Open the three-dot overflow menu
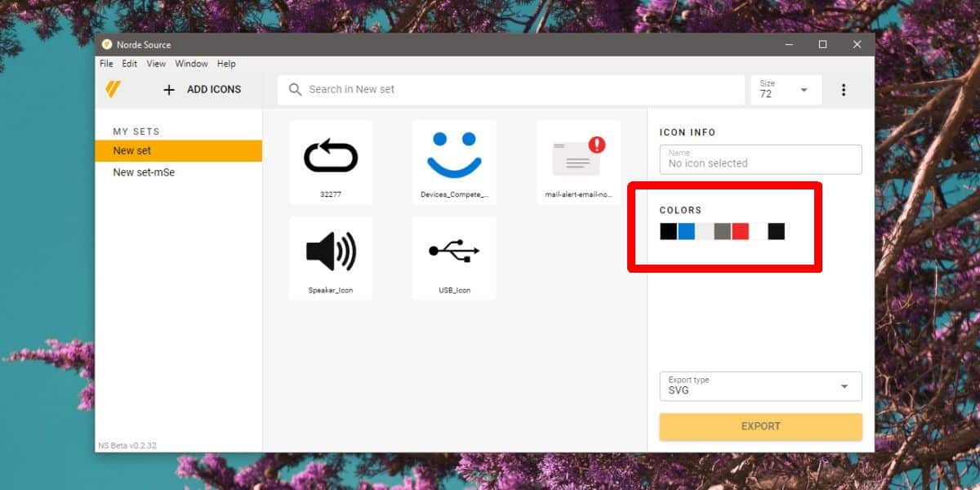The width and height of the screenshot is (980, 490). 844,90
